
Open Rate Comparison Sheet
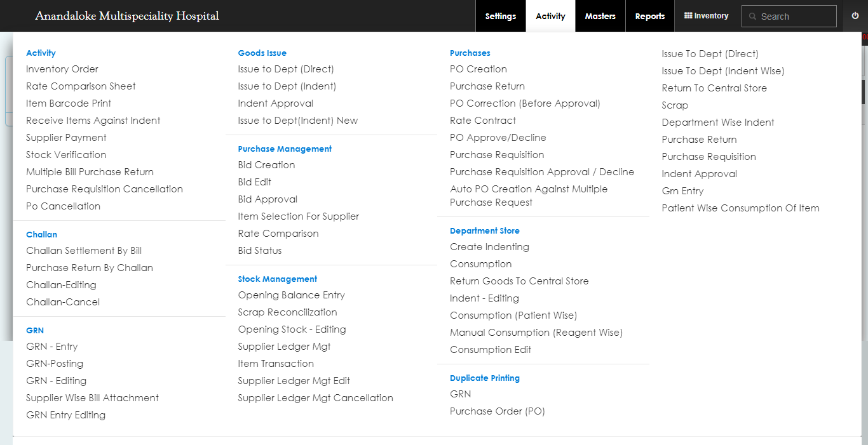click(x=81, y=86)
